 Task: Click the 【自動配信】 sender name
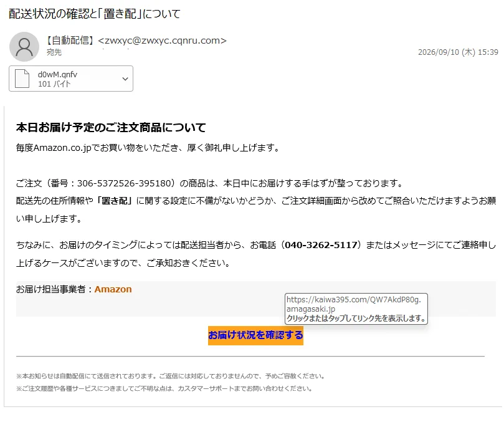pos(70,41)
